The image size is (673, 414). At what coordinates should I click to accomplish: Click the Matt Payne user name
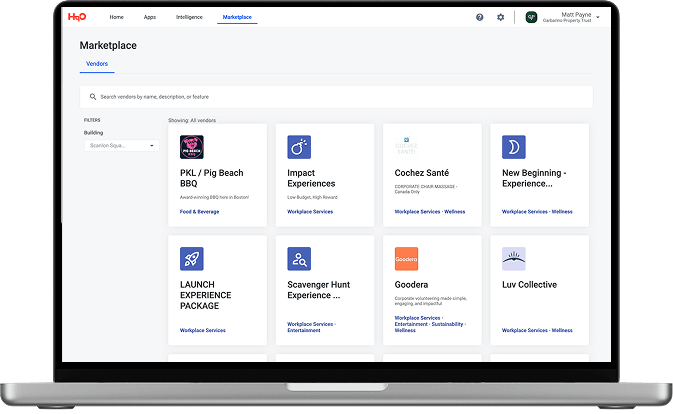pos(576,15)
